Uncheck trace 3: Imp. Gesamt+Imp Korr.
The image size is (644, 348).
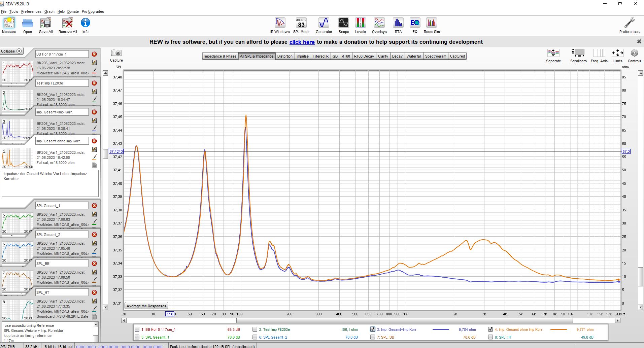(x=373, y=329)
